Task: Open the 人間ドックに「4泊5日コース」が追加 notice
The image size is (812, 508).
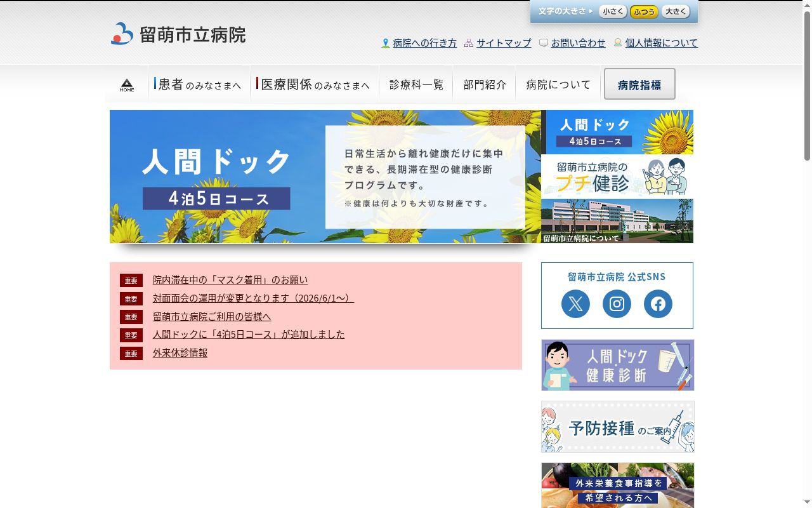Action: [x=249, y=335]
